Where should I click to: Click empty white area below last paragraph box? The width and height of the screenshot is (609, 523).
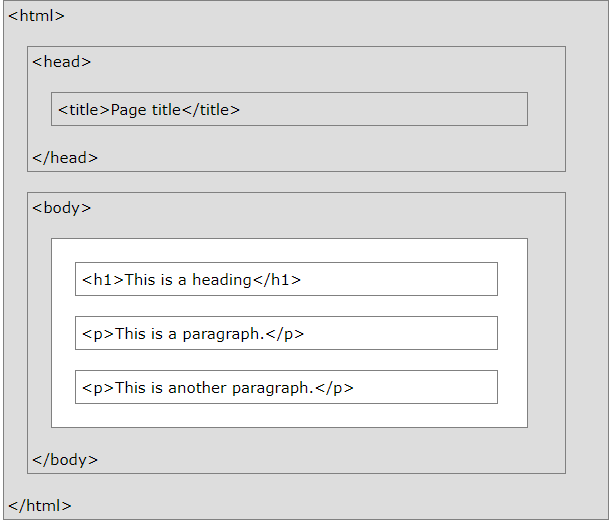click(289, 415)
